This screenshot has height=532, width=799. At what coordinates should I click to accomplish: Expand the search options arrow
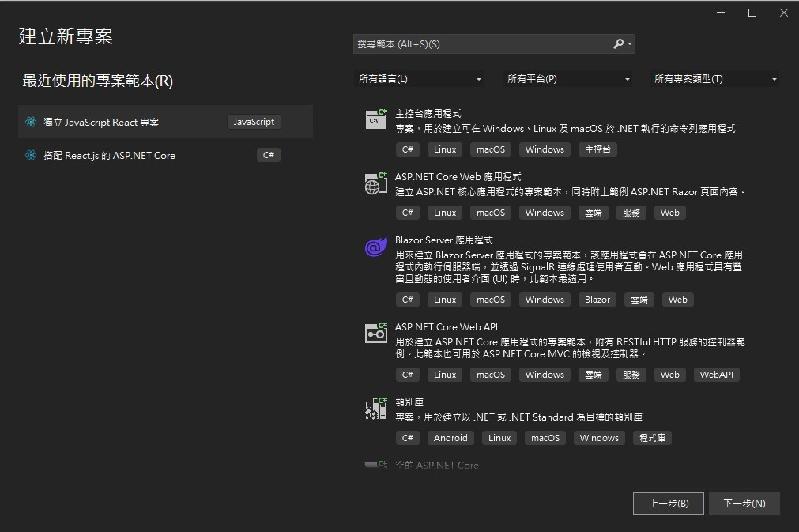[631, 43]
